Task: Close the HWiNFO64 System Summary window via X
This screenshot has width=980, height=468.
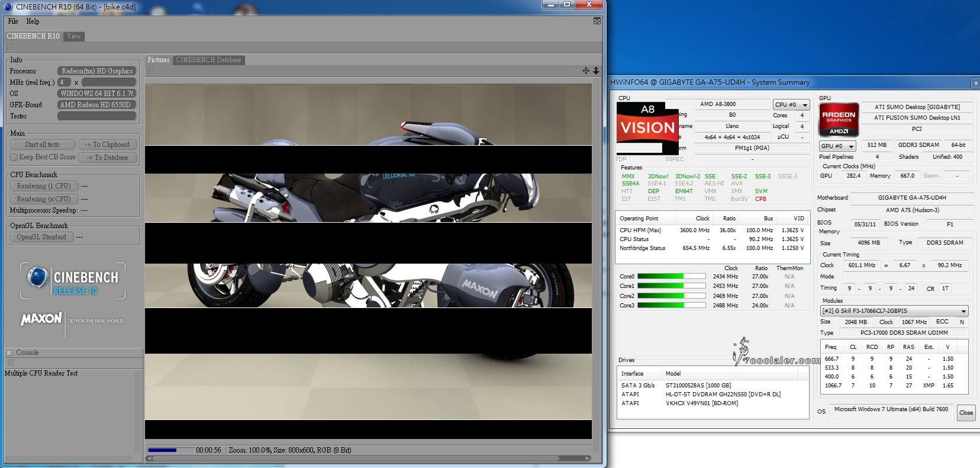Action: click(976, 83)
